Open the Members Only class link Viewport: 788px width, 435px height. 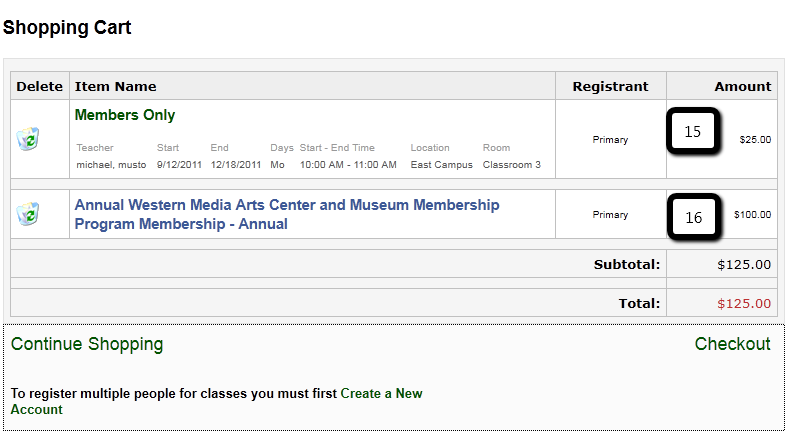pyautogui.click(x=125, y=115)
